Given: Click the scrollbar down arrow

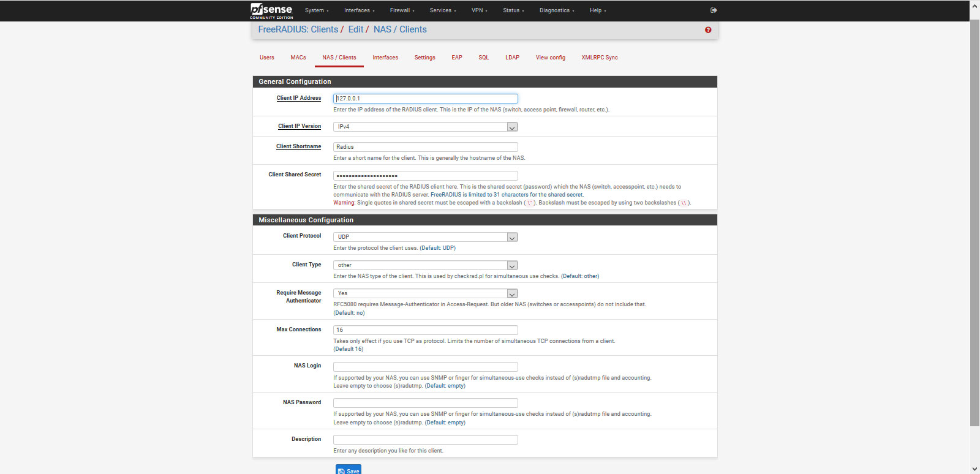Looking at the screenshot, I should [975, 469].
